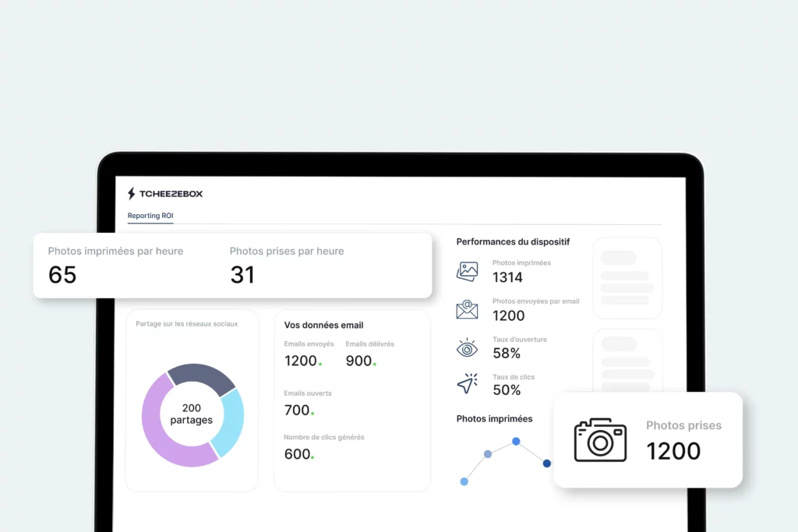Screen dimensions: 798x532
Task: Click the Emails ouverts 700 value
Action: click(x=297, y=410)
